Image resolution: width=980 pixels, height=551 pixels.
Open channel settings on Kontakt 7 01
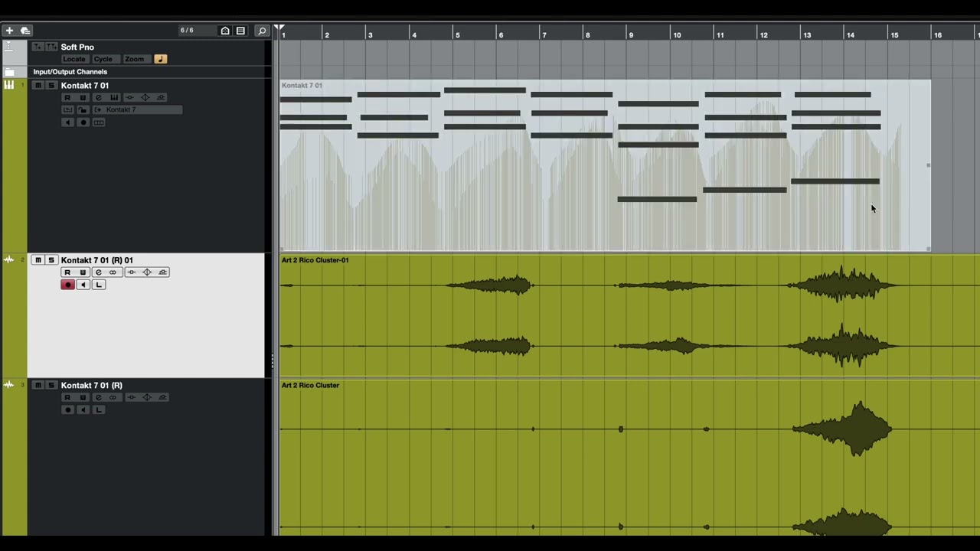tap(99, 98)
